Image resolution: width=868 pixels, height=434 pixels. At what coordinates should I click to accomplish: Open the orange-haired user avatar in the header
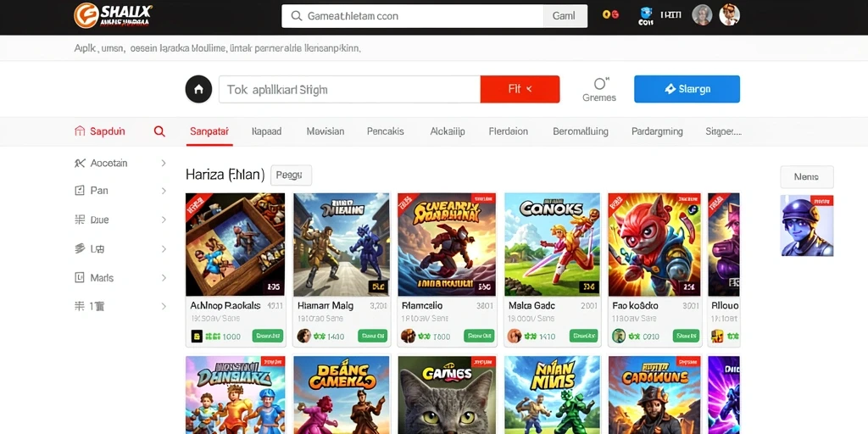(x=729, y=15)
